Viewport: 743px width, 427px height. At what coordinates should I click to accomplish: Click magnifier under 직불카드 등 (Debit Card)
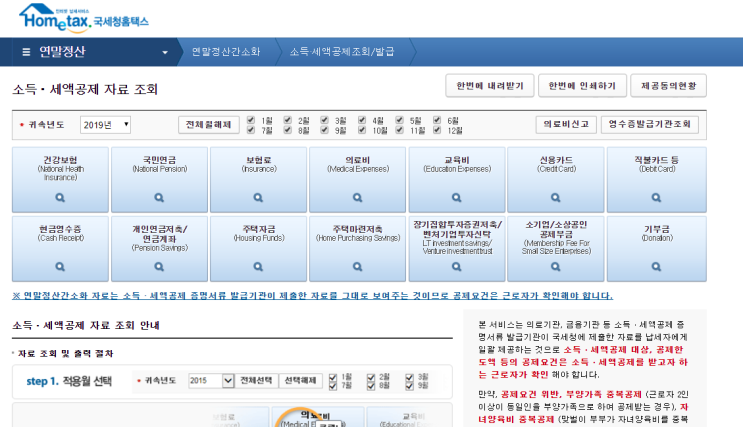pos(656,198)
